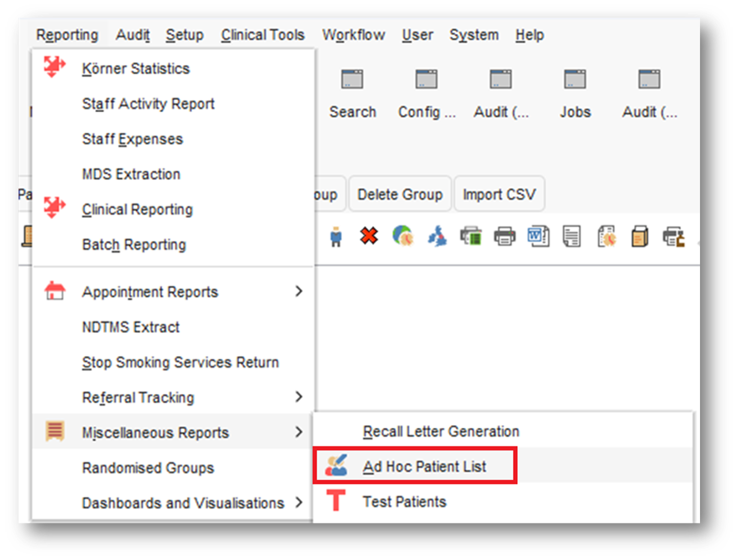Screen dimensions: 736x560
Task: Open the Setup menu
Action: pos(184,35)
